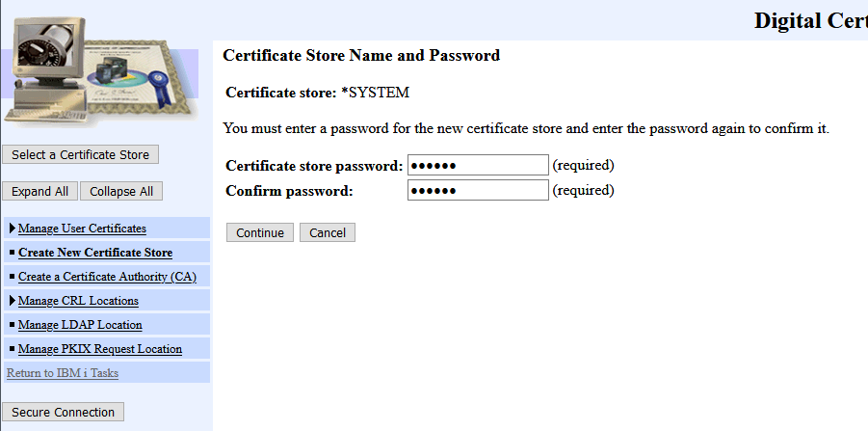Follow the Return to IBM i Tasks link
This screenshot has height=431, width=868.
pyautogui.click(x=62, y=373)
